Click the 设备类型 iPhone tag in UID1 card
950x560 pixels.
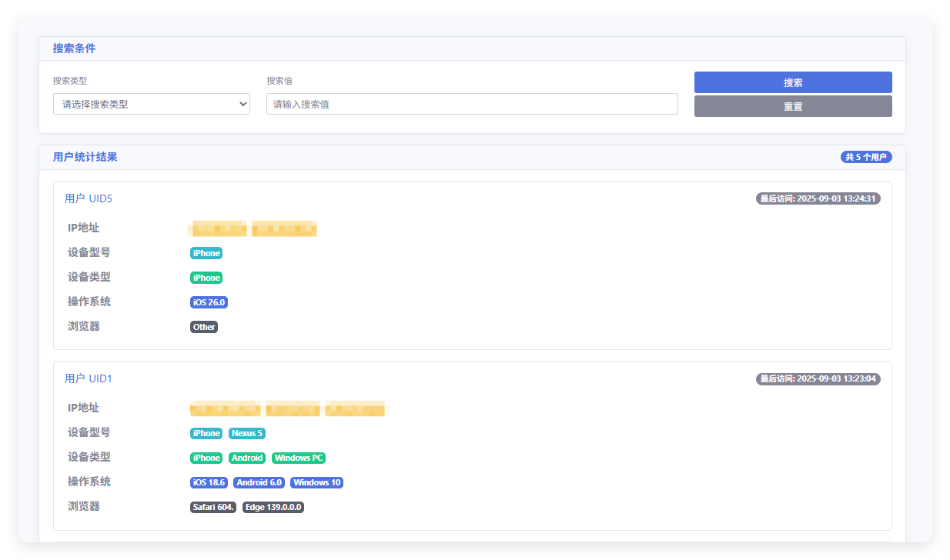(206, 458)
